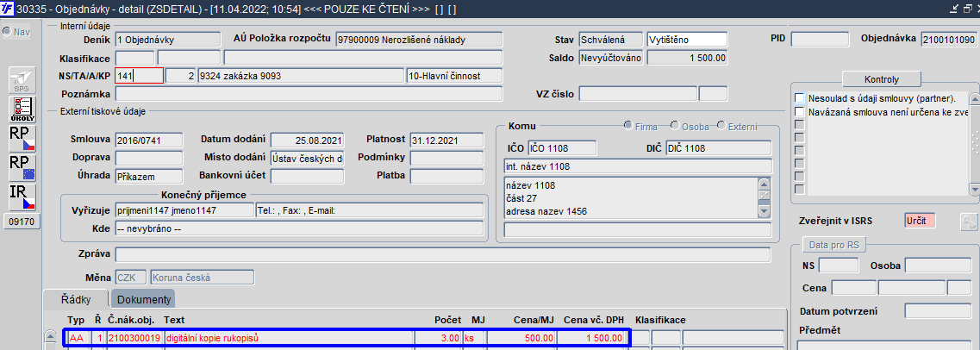980x350 pixels.
Task: Click order number cell 2100300019
Action: tap(135, 338)
